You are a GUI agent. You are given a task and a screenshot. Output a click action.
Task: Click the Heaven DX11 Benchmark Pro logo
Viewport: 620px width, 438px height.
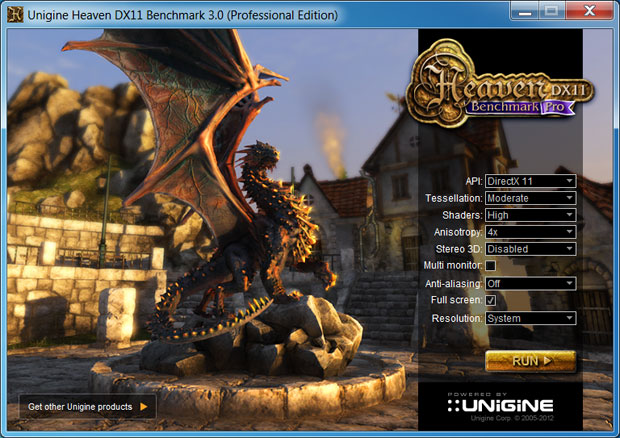[x=499, y=84]
